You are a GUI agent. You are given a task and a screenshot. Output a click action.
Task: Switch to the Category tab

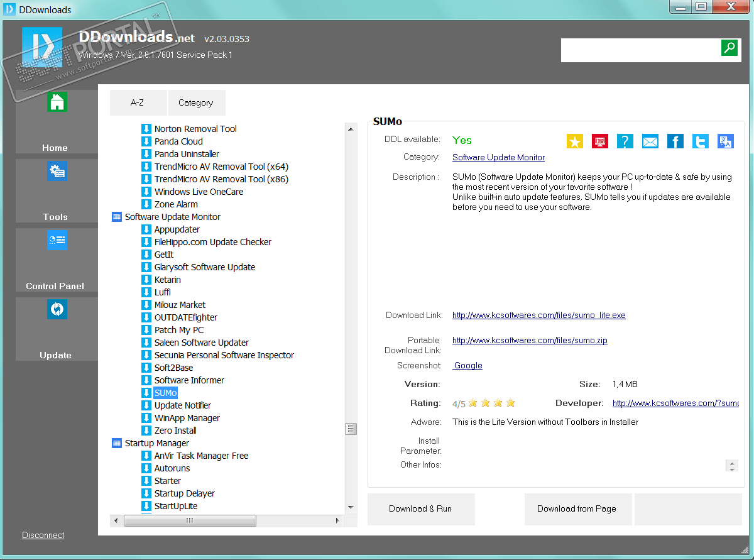pos(197,103)
